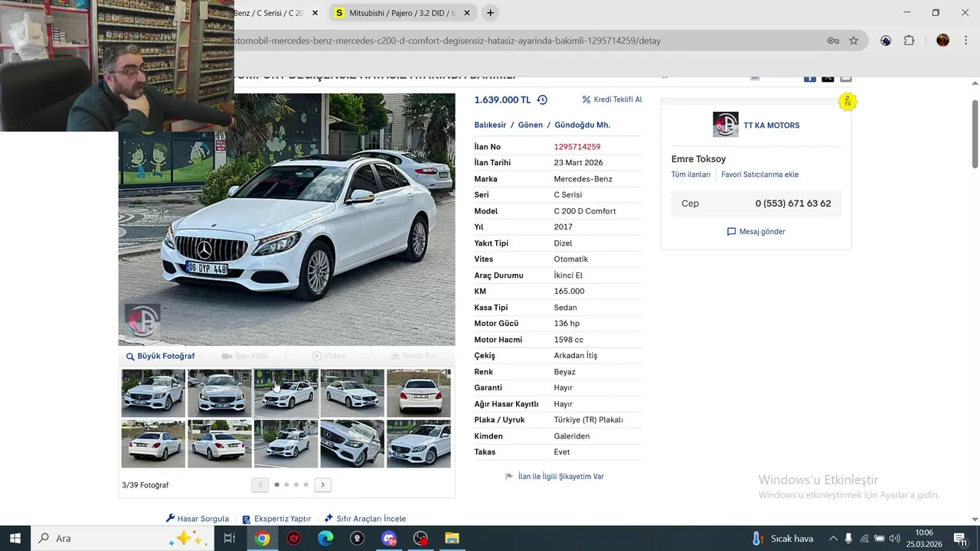The image size is (980, 551).
Task: Click the main car photo
Action: click(x=286, y=220)
